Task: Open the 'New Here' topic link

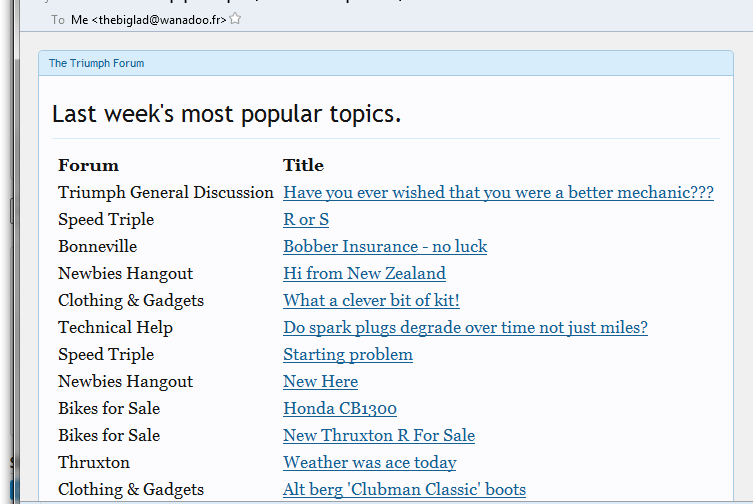Action: (x=320, y=382)
